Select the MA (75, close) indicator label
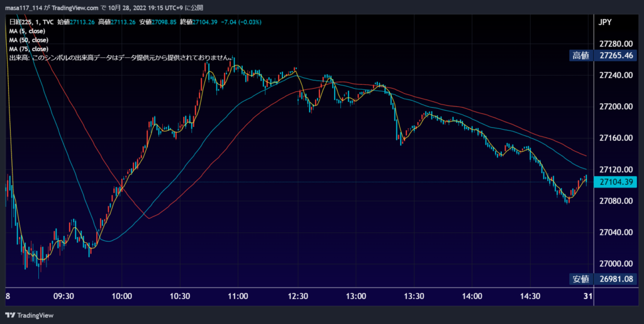The image size is (644, 324). pos(29,49)
